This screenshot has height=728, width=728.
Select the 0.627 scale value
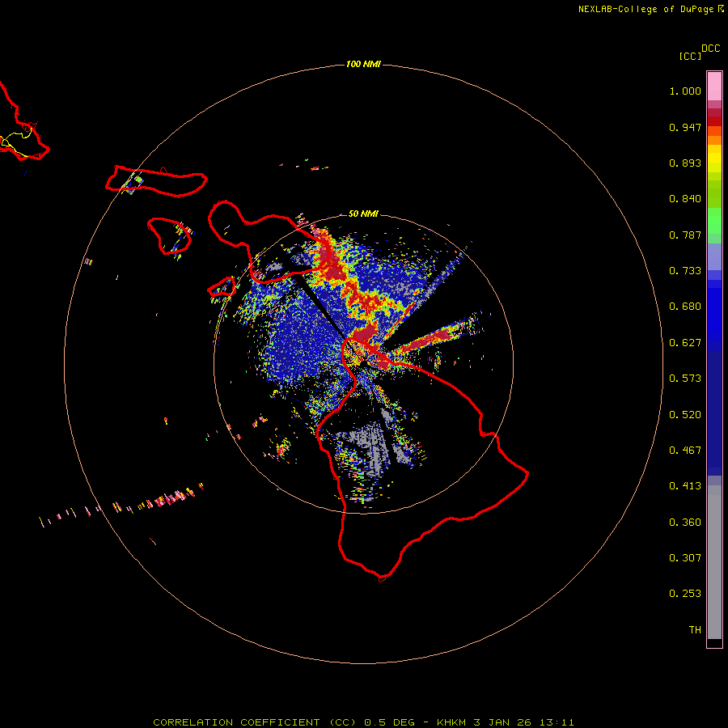685,343
